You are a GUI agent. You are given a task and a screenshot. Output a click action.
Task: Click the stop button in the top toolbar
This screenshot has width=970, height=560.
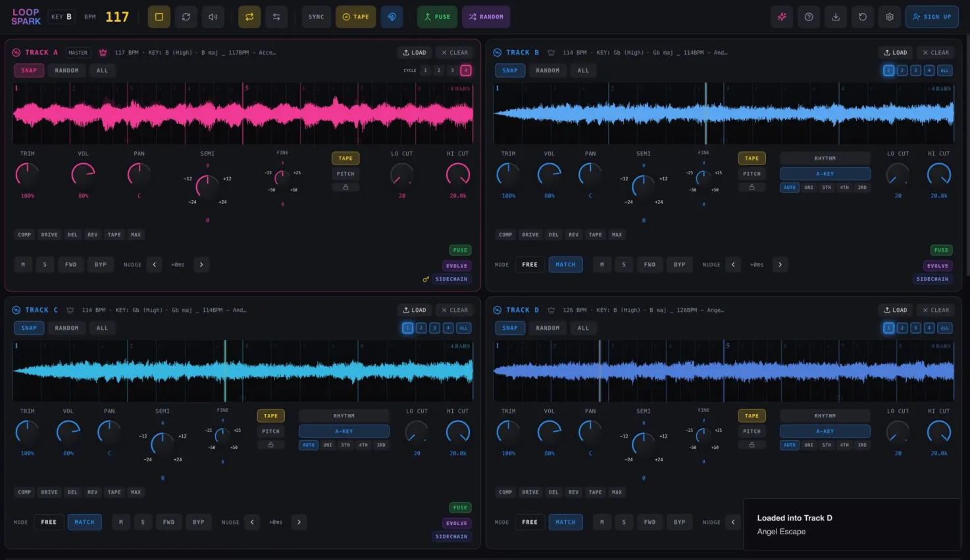159,17
